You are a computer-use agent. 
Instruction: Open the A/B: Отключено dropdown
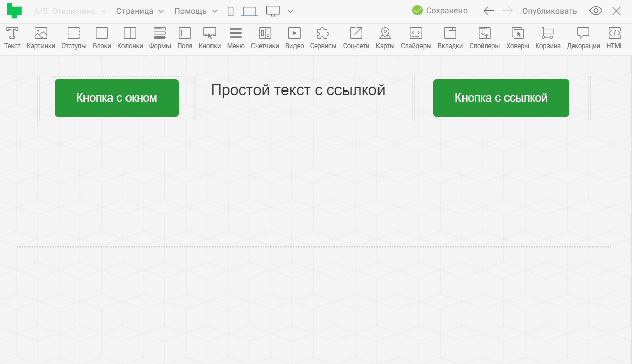70,11
